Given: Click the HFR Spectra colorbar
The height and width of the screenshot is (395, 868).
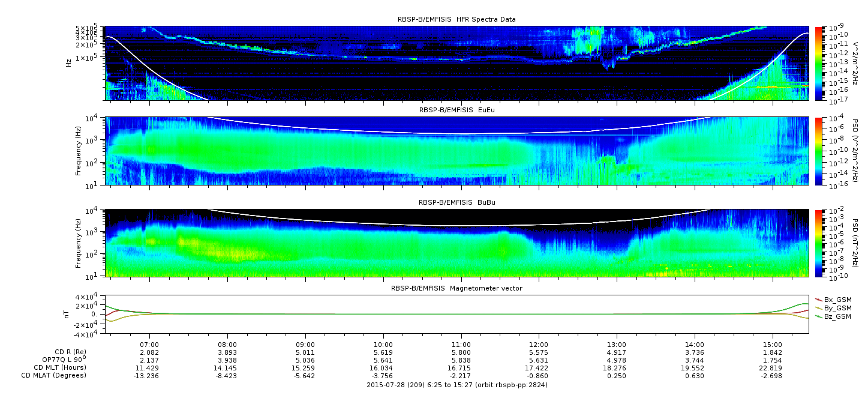Looking at the screenshot, I should coord(819,63).
